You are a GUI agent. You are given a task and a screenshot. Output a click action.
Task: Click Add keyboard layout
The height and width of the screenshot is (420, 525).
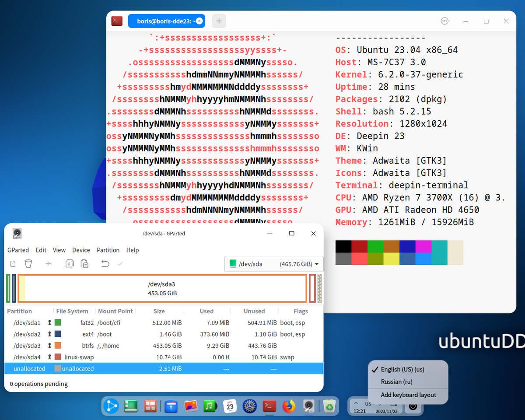408,395
